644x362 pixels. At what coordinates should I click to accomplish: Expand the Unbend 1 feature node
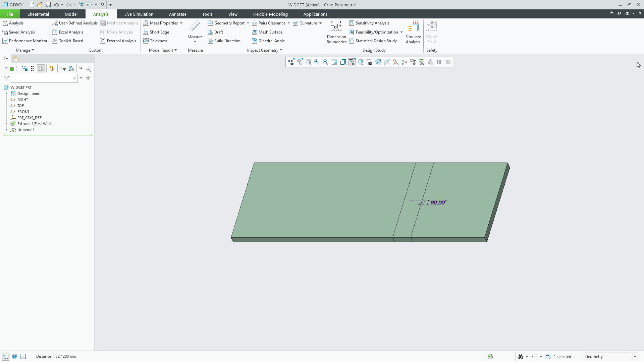coord(6,130)
